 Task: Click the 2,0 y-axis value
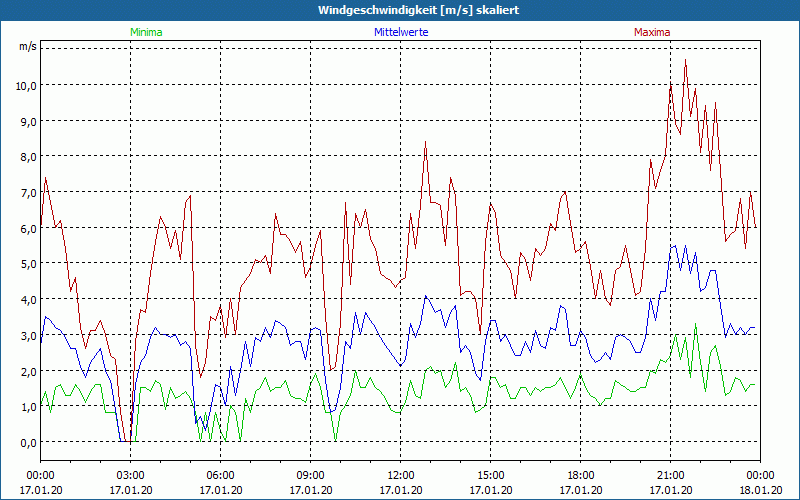(28, 371)
